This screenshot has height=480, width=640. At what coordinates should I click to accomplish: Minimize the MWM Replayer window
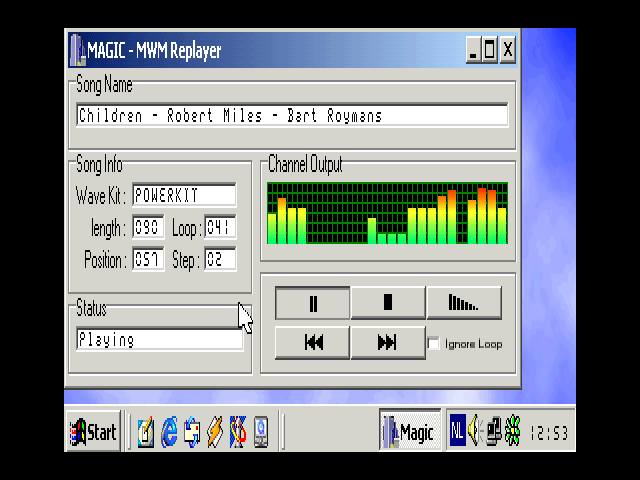pos(473,50)
